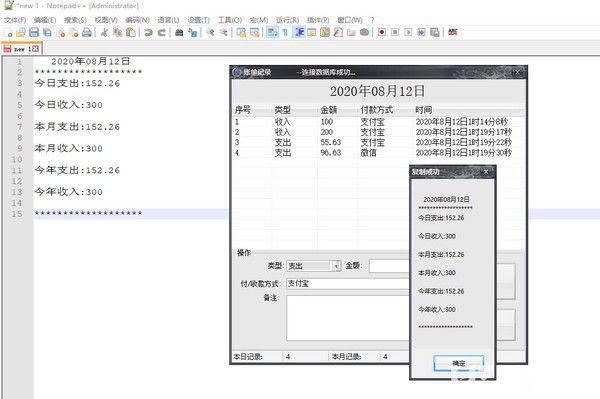Image resolution: width=600 pixels, height=399 pixels.
Task: Open the 窗口(W) menu
Action: click(x=350, y=20)
